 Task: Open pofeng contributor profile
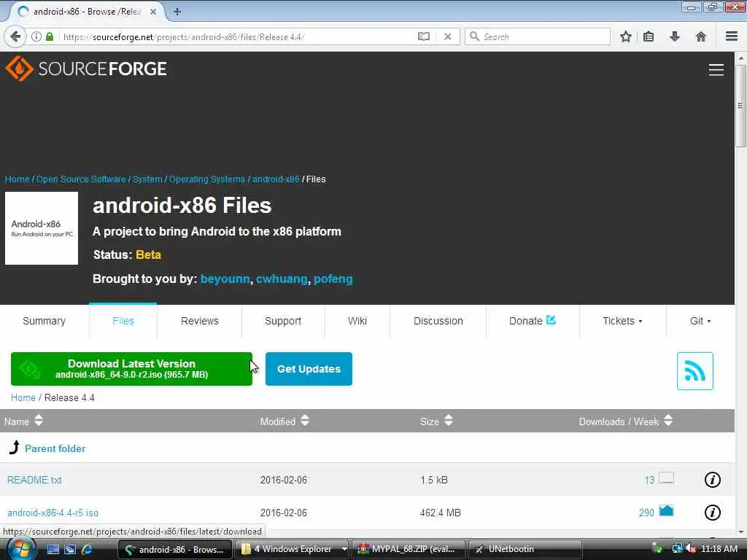[x=333, y=279]
